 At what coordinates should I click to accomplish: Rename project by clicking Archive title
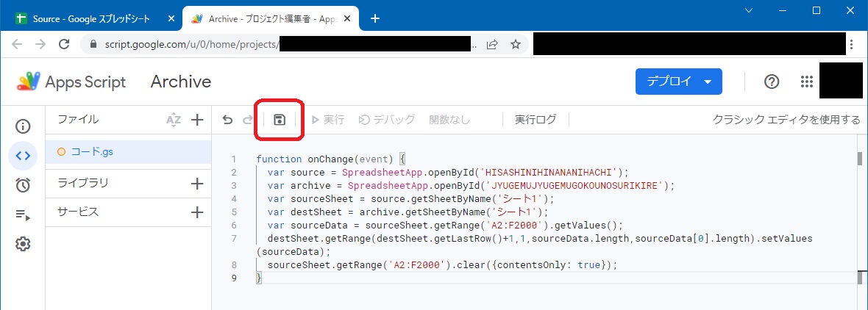click(181, 82)
